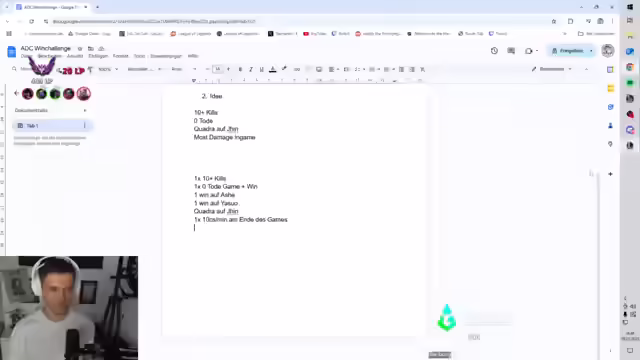Open the Arial font dropdown

184,69
